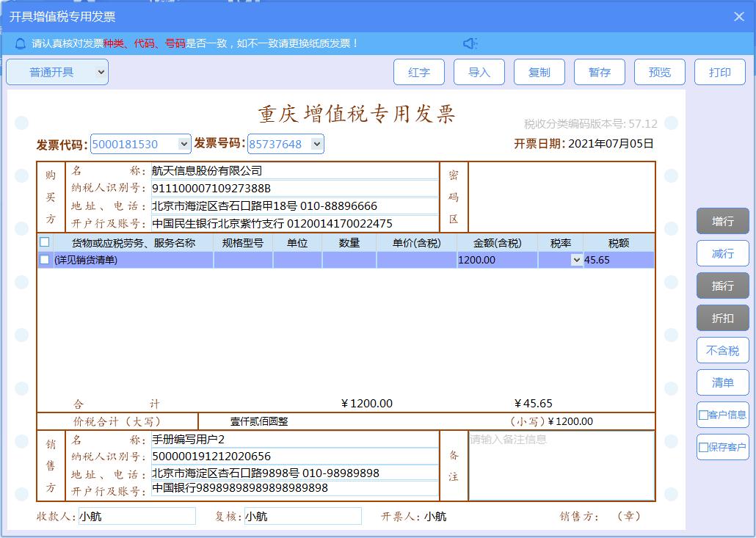Click the bell icon in the notice banner
The width and height of the screenshot is (756, 538).
click(x=19, y=43)
